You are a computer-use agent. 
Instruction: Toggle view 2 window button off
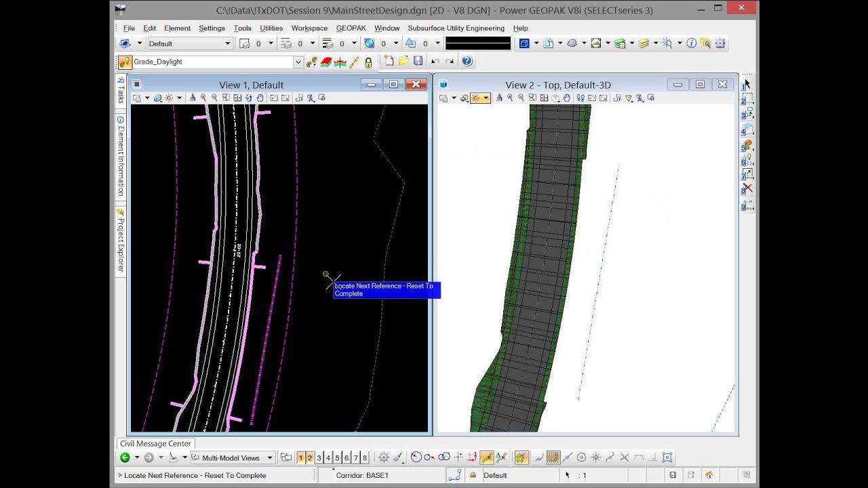point(310,458)
